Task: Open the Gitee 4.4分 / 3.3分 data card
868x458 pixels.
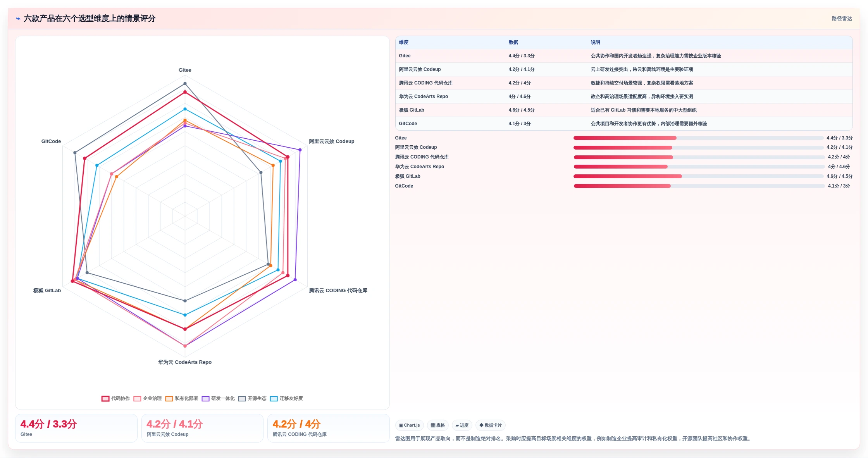Action: [x=76, y=428]
